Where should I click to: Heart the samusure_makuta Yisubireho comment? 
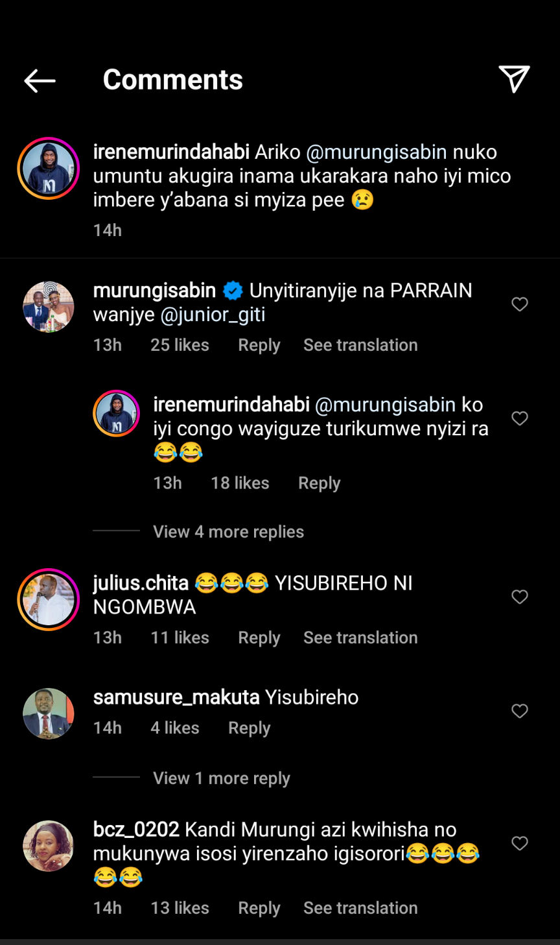[520, 711]
